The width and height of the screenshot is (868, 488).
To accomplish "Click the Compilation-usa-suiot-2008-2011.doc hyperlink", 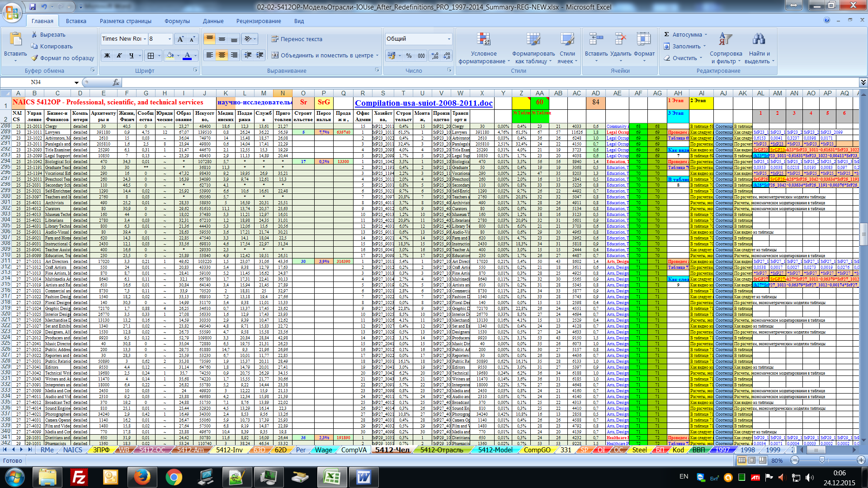I will pos(424,103).
